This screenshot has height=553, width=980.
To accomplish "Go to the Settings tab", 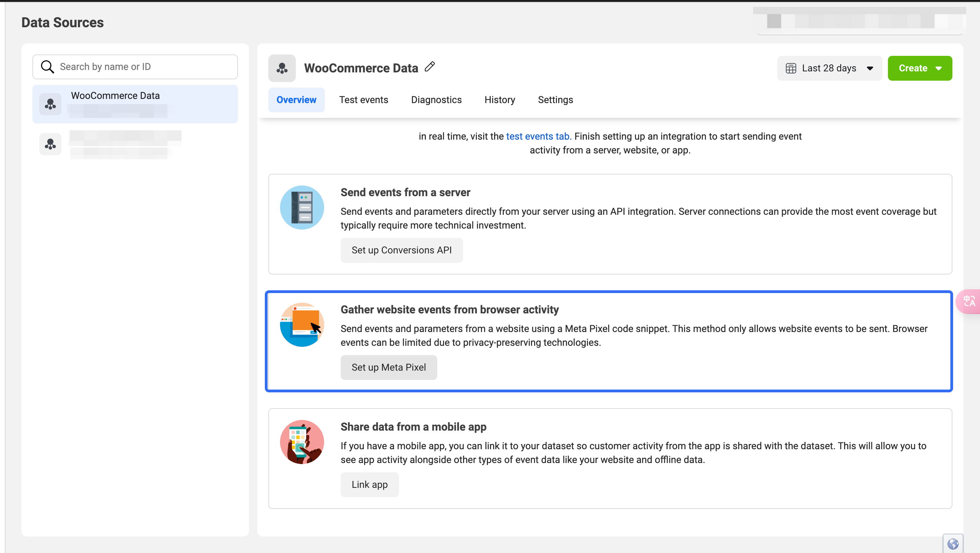I will pyautogui.click(x=555, y=100).
